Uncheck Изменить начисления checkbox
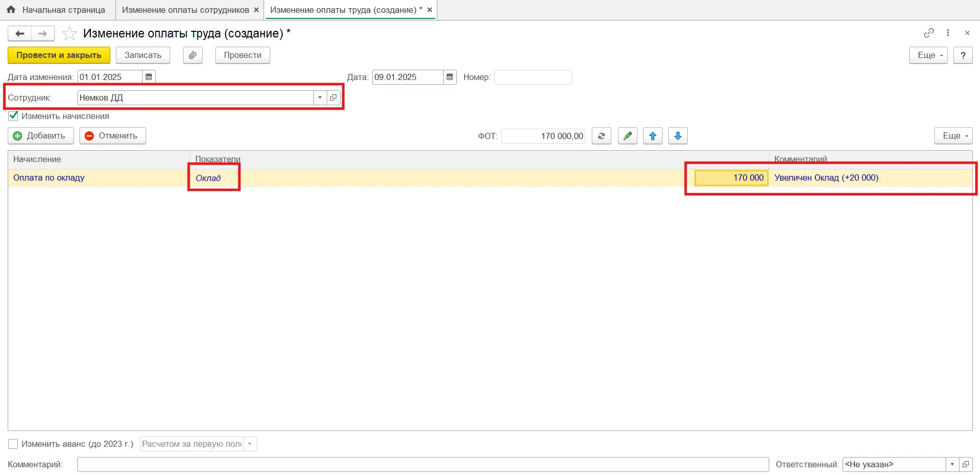The width and height of the screenshot is (980, 475). click(13, 116)
